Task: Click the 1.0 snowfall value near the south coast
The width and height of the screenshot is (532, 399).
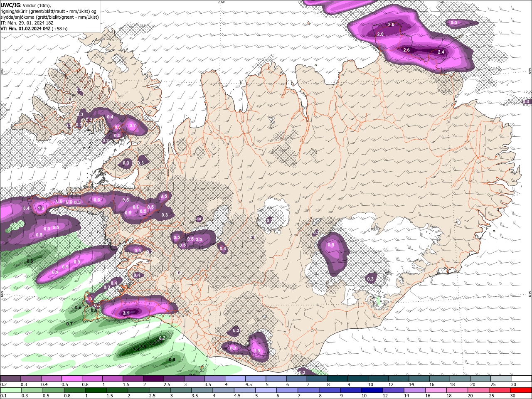Action: 257,351
